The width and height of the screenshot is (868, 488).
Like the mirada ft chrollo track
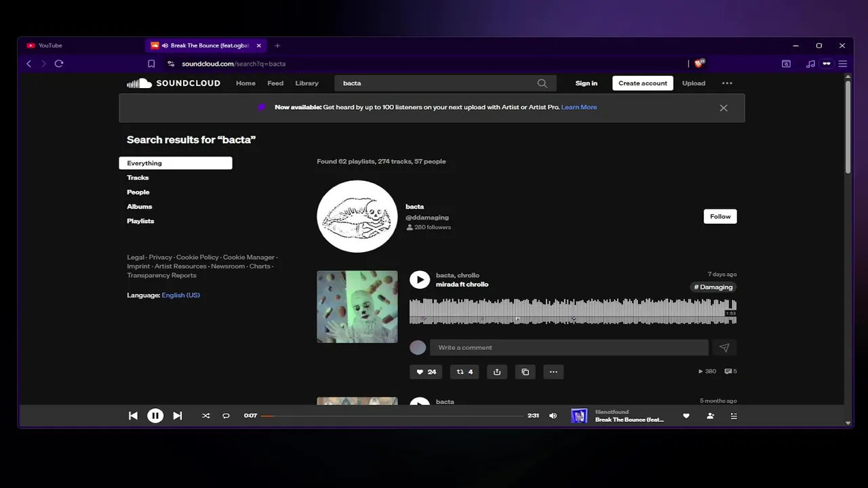coord(426,371)
